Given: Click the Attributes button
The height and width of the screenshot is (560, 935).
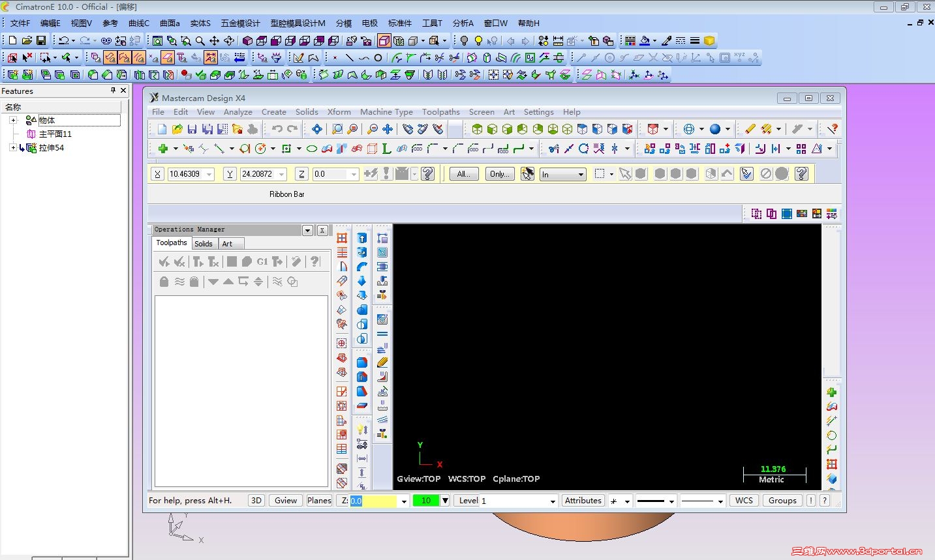Looking at the screenshot, I should pyautogui.click(x=583, y=501).
